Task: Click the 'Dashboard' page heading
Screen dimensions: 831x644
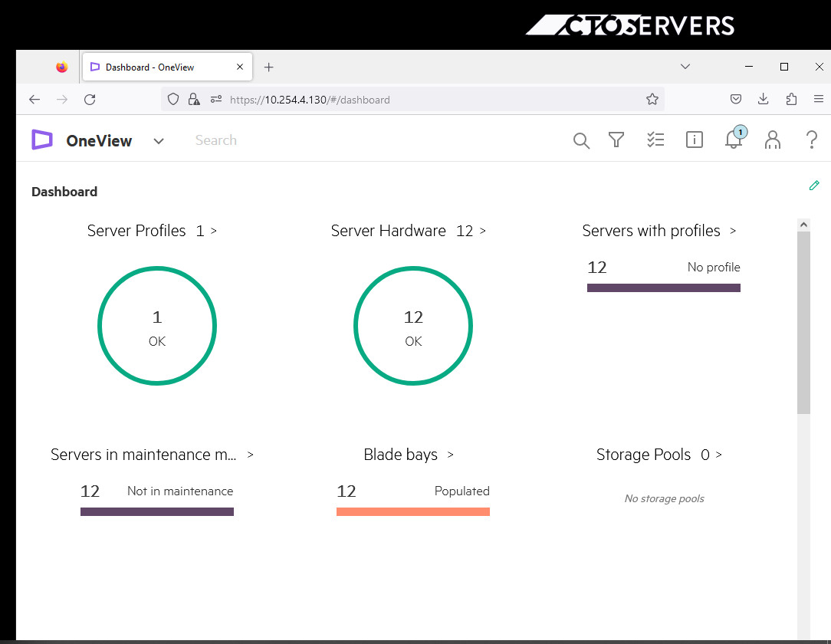Action: tap(64, 192)
